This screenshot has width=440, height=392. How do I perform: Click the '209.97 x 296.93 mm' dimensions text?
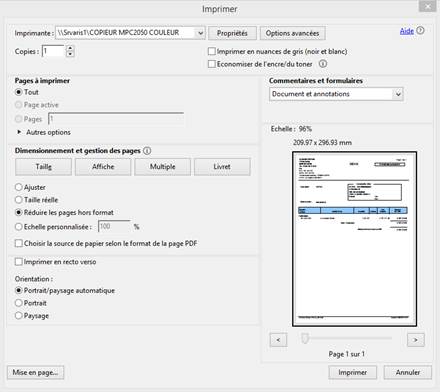(322, 143)
